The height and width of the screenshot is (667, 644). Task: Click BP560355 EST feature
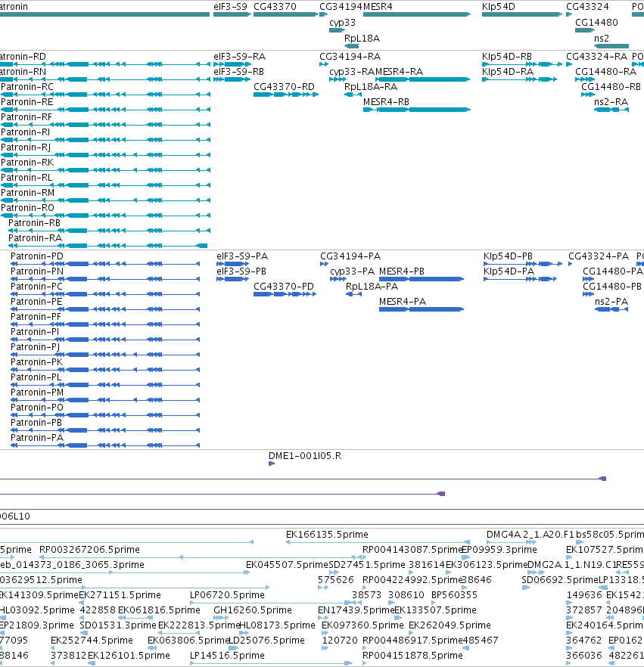click(x=434, y=603)
